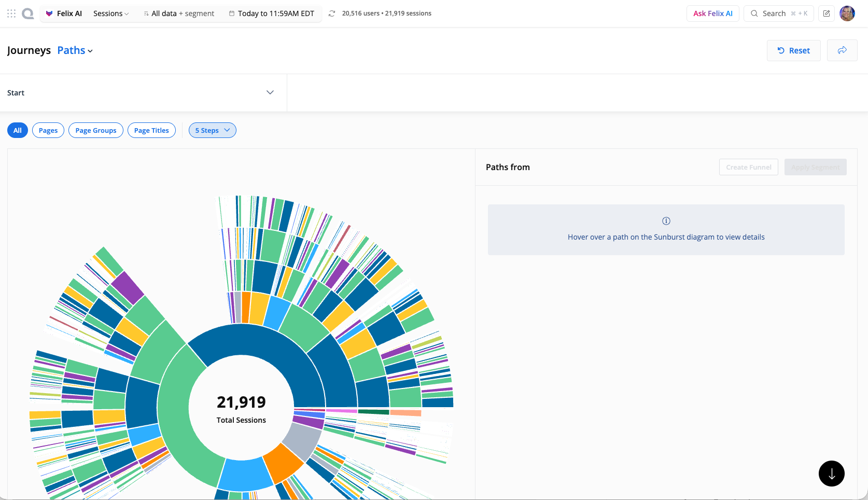Click the 21,919 Total Sessions center
Viewport: 868px width, 500px height.
[x=241, y=409]
